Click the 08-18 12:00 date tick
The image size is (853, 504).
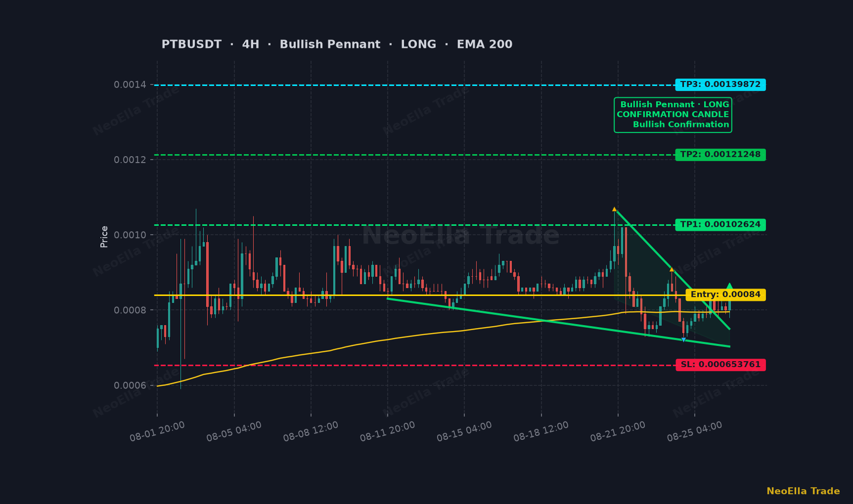pyautogui.click(x=541, y=431)
